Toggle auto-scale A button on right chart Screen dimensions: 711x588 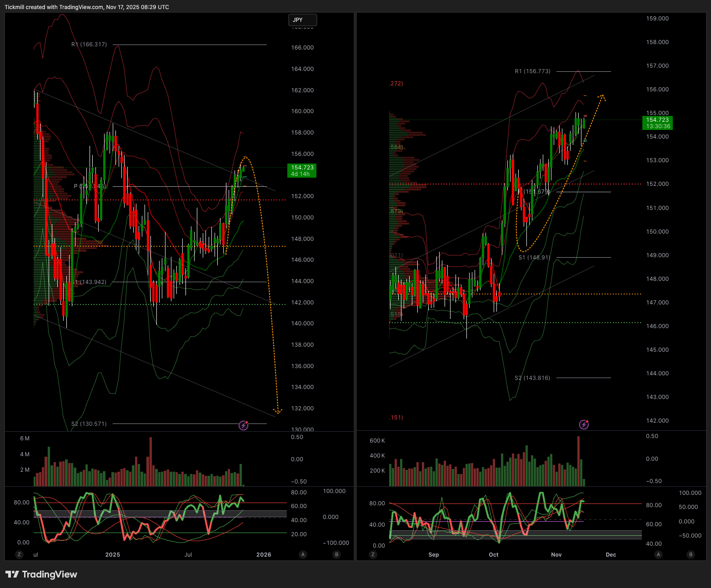click(x=658, y=554)
